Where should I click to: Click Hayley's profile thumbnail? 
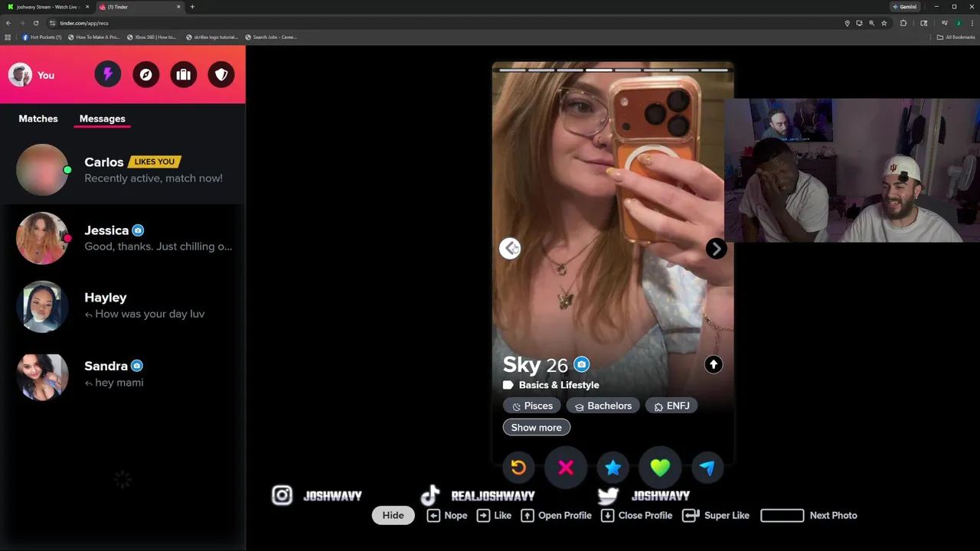pyautogui.click(x=42, y=306)
